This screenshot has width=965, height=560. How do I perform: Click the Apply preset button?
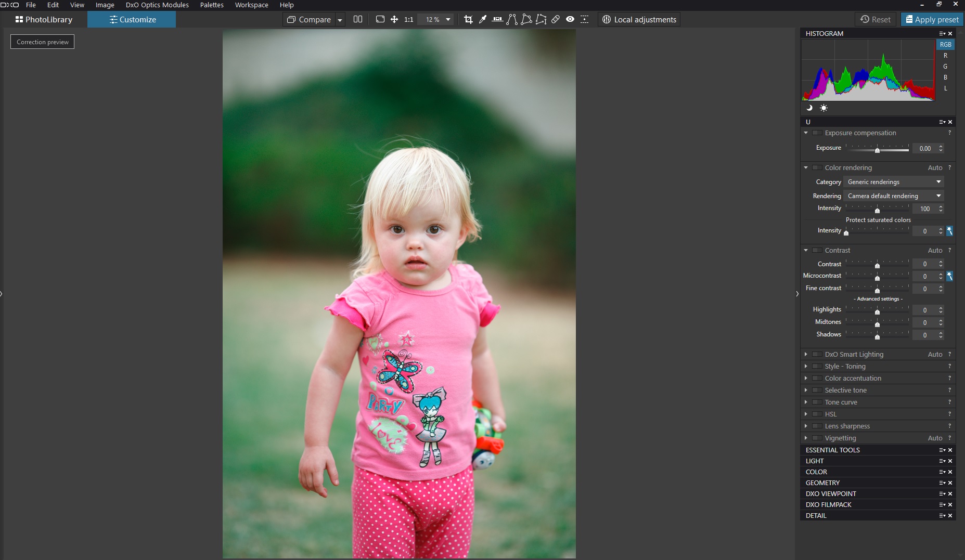tap(932, 19)
